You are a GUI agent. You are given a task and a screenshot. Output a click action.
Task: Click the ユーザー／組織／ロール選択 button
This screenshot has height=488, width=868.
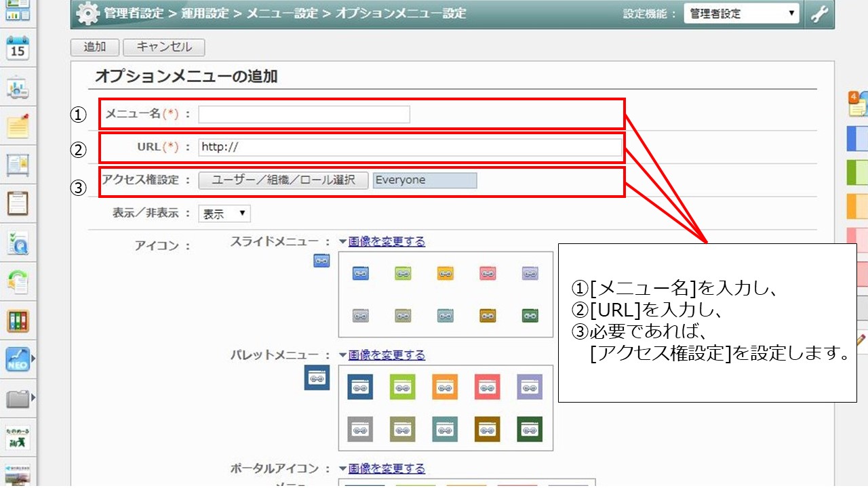coord(283,180)
